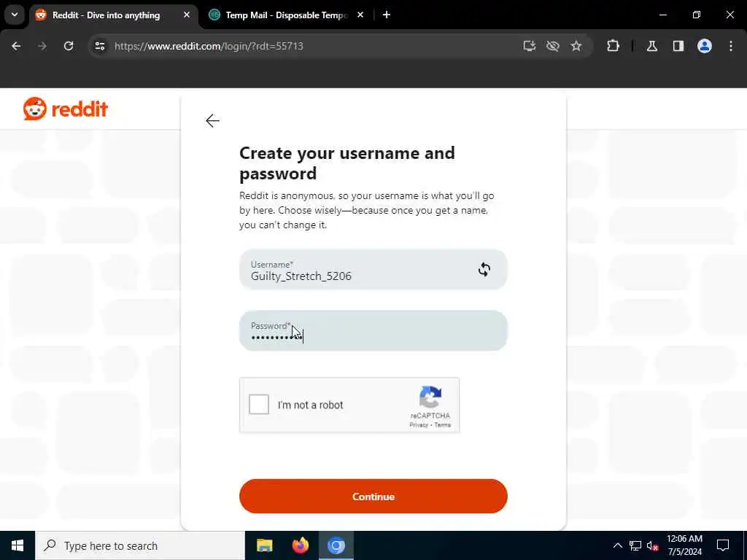This screenshot has width=747, height=560.
Task: Open Chrome Labs flask icon
Action: pyautogui.click(x=652, y=46)
